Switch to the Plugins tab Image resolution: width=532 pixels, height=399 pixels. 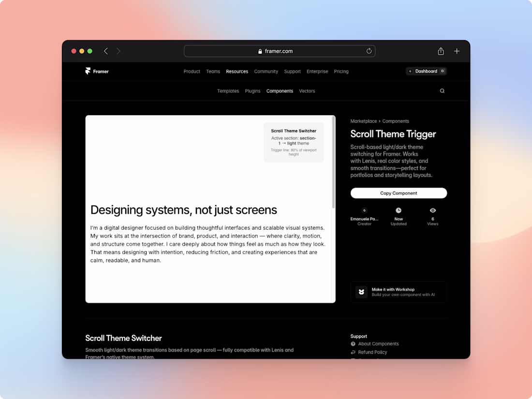[x=252, y=91]
